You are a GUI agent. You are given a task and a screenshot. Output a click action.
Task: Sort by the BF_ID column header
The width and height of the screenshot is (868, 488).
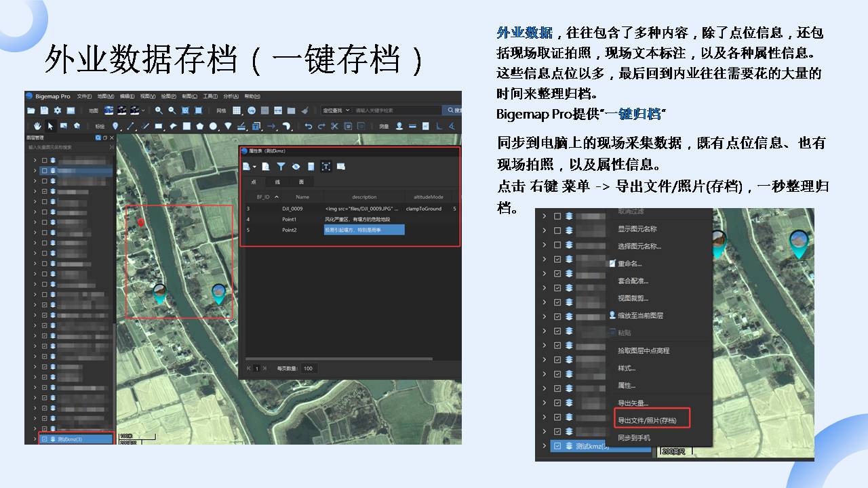(267, 197)
